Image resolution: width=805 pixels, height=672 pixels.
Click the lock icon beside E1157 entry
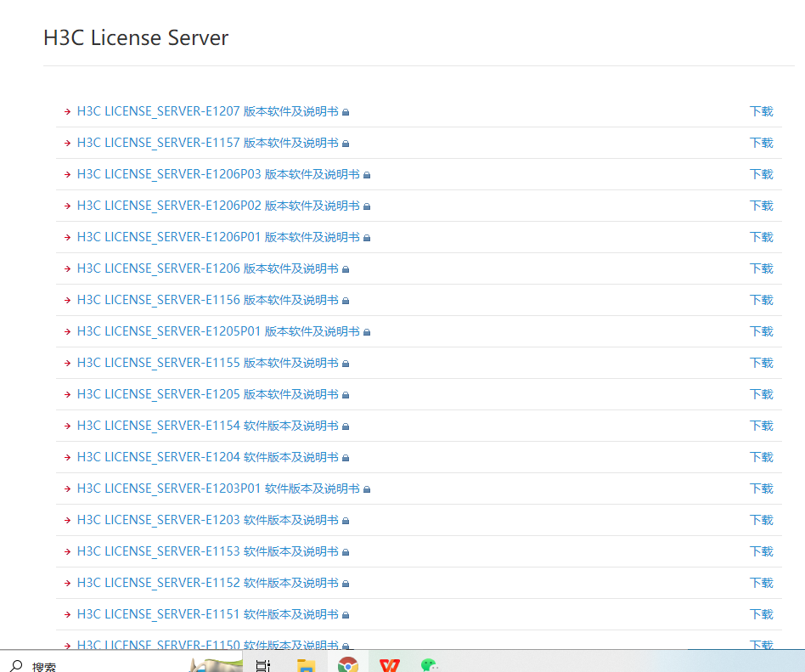point(346,144)
